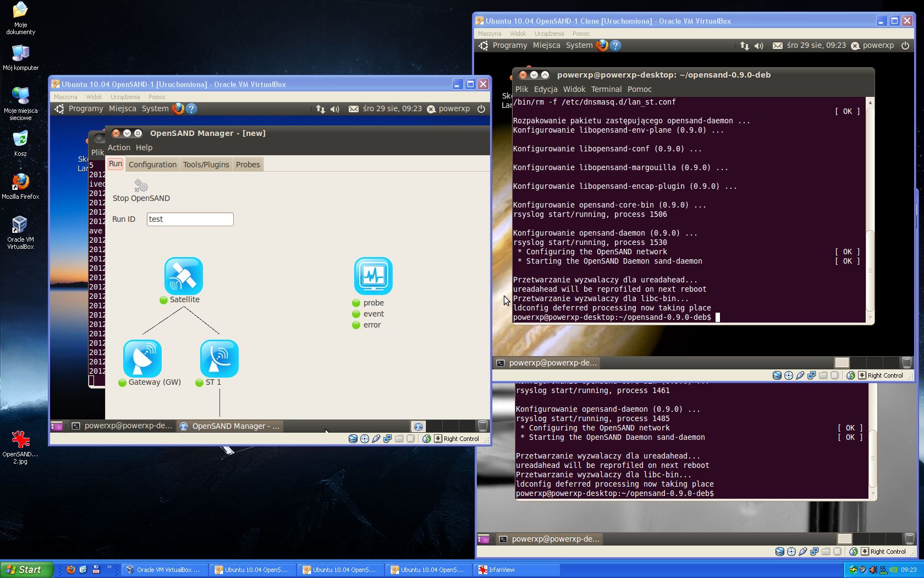This screenshot has height=578, width=924.
Task: Click the Run ID text field
Action: (x=190, y=219)
